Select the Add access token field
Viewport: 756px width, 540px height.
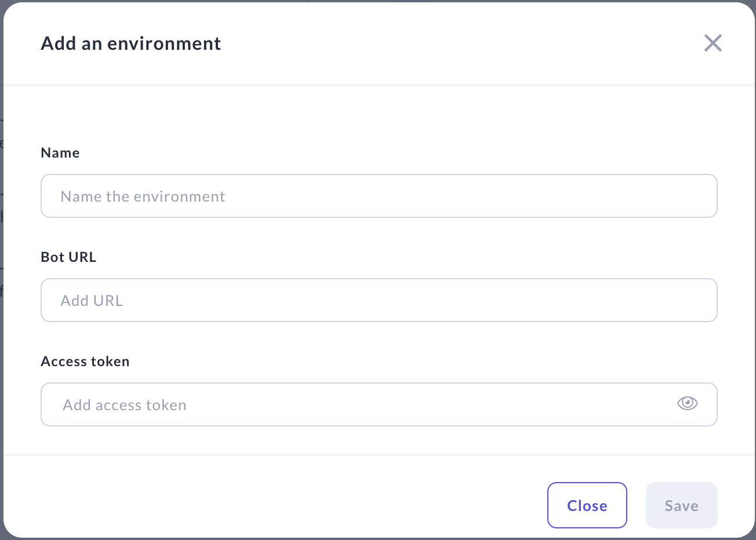click(x=359, y=405)
